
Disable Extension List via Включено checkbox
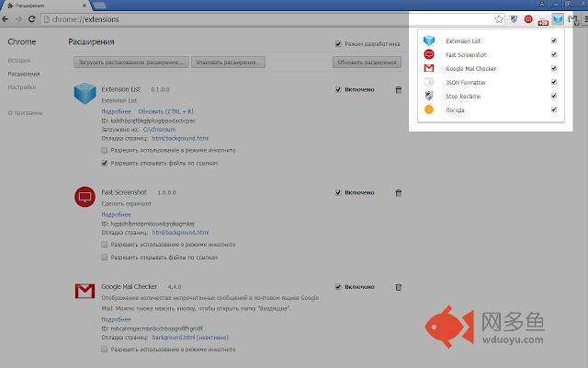pyautogui.click(x=338, y=89)
